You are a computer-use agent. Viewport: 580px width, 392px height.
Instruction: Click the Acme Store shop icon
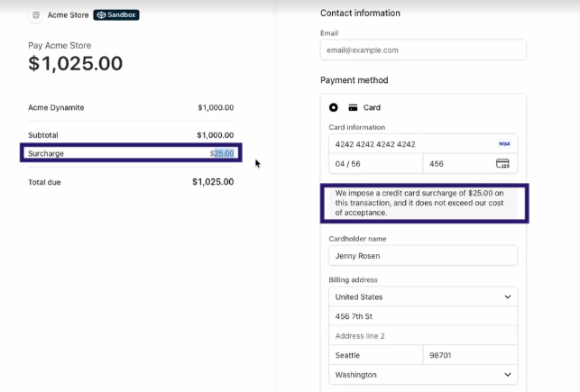(36, 15)
